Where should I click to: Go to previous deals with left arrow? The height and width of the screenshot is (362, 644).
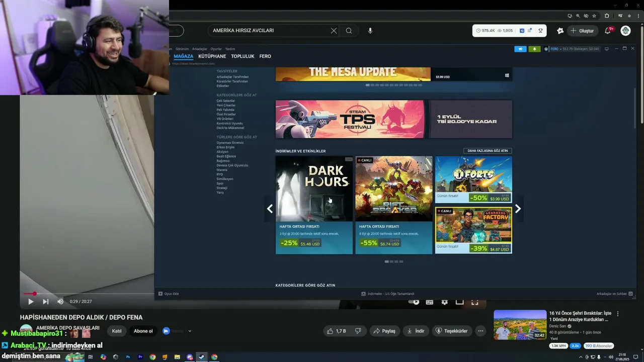(270, 209)
